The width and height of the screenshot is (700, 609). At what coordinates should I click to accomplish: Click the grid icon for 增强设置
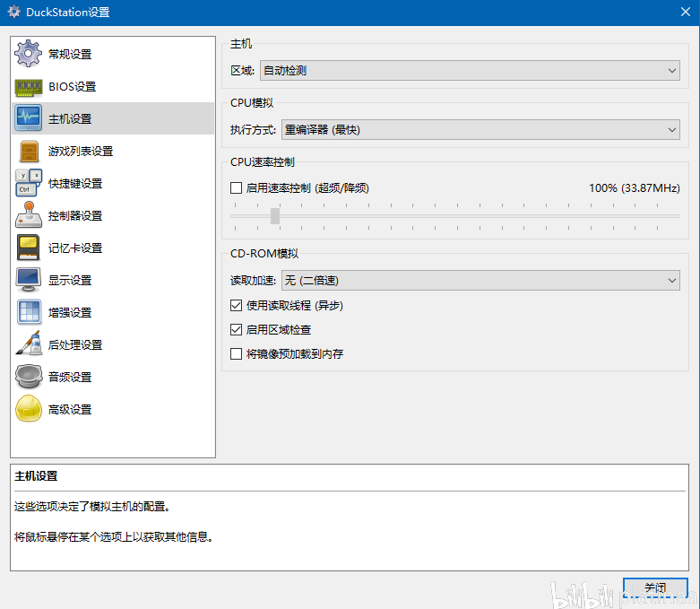[x=28, y=312]
